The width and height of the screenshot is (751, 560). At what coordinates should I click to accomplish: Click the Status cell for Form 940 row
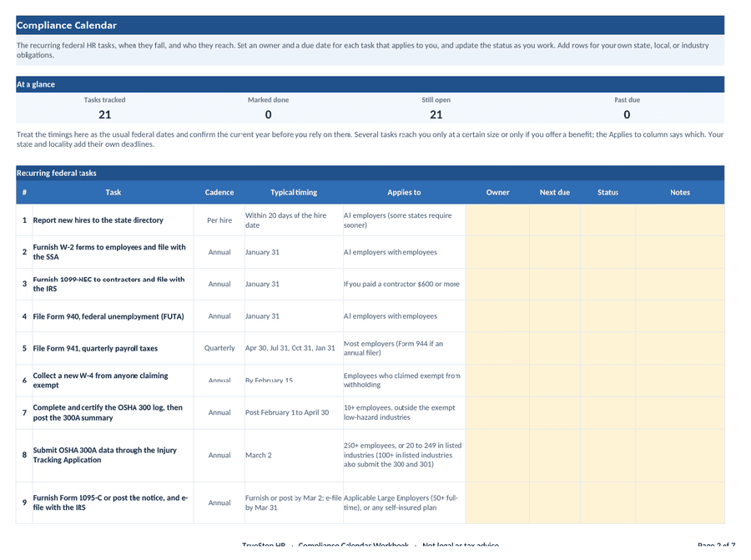607,316
